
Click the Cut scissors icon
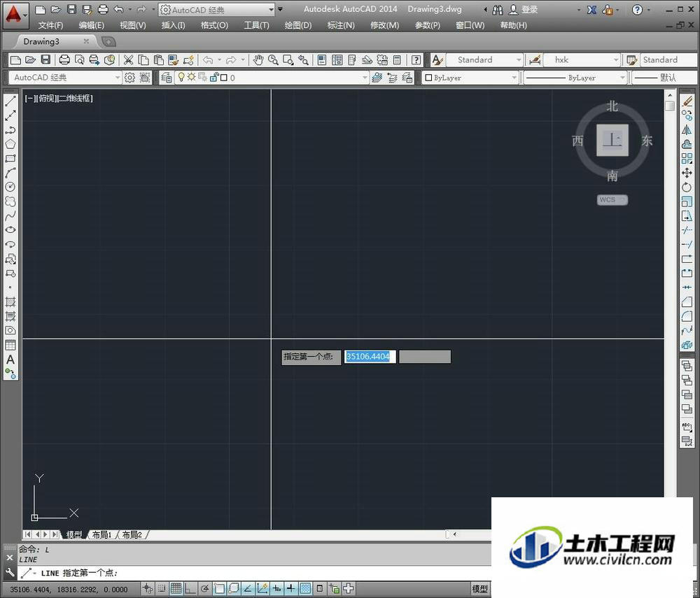129,59
